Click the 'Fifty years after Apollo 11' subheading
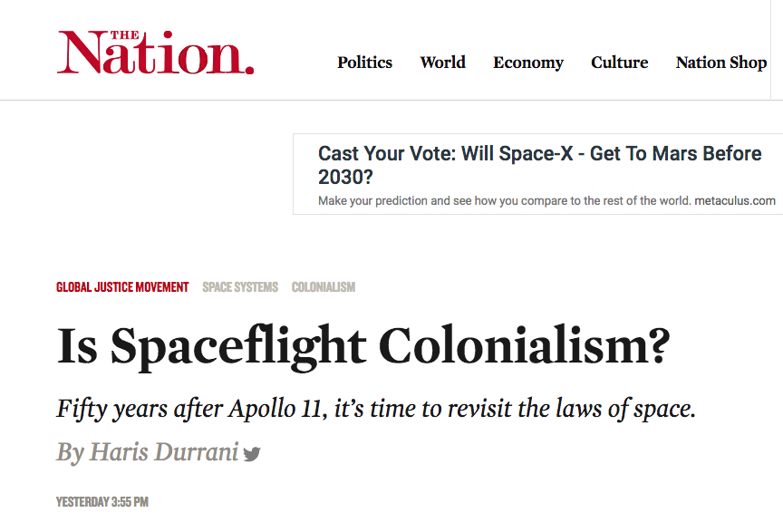The image size is (783, 532). (x=376, y=409)
